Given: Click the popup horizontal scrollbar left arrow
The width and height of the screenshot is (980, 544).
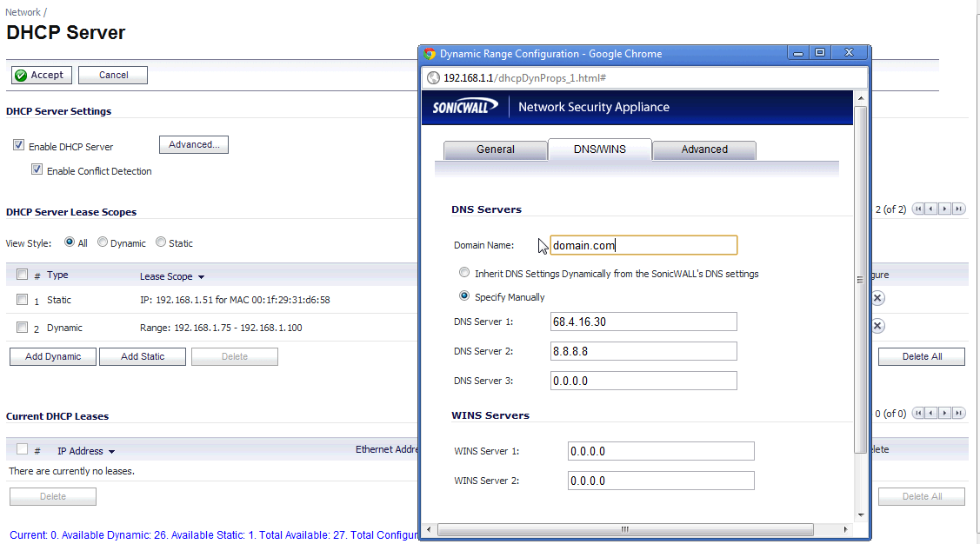Looking at the screenshot, I should tap(429, 529).
